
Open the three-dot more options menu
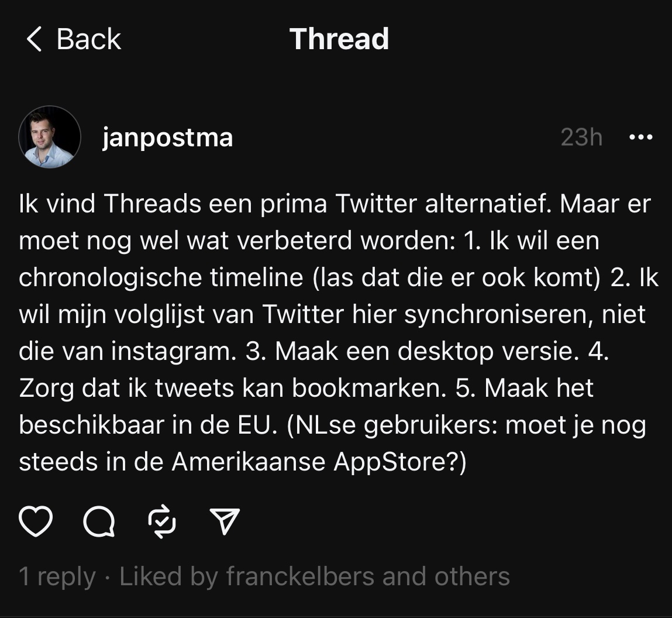click(640, 138)
